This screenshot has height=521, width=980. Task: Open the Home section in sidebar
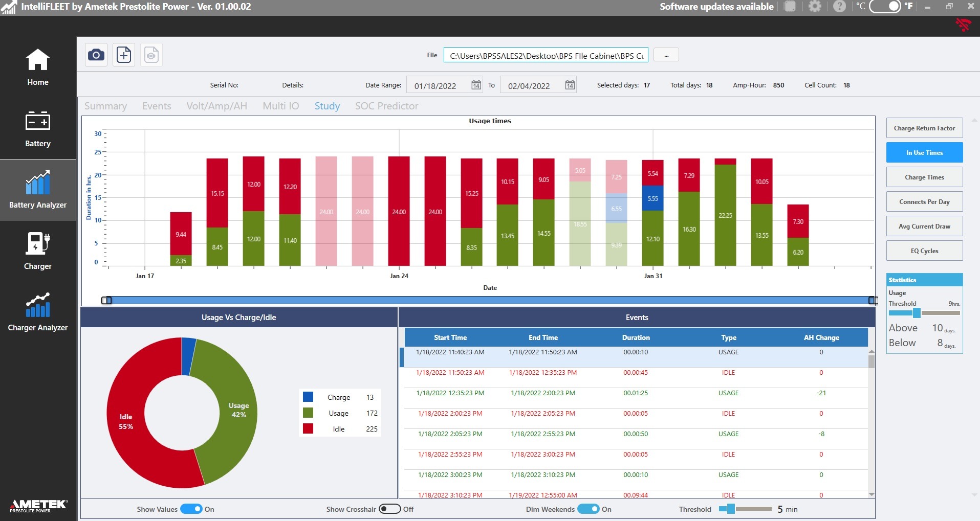pos(38,67)
